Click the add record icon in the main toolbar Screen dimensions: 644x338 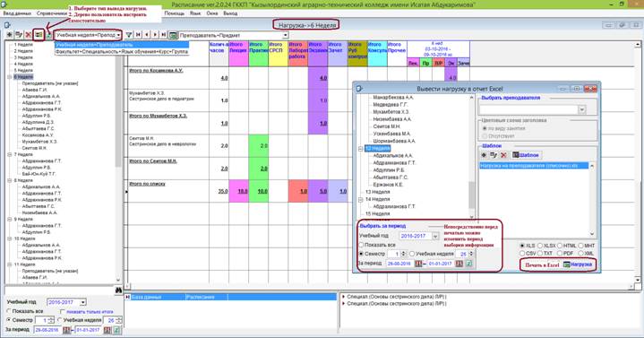(10, 35)
